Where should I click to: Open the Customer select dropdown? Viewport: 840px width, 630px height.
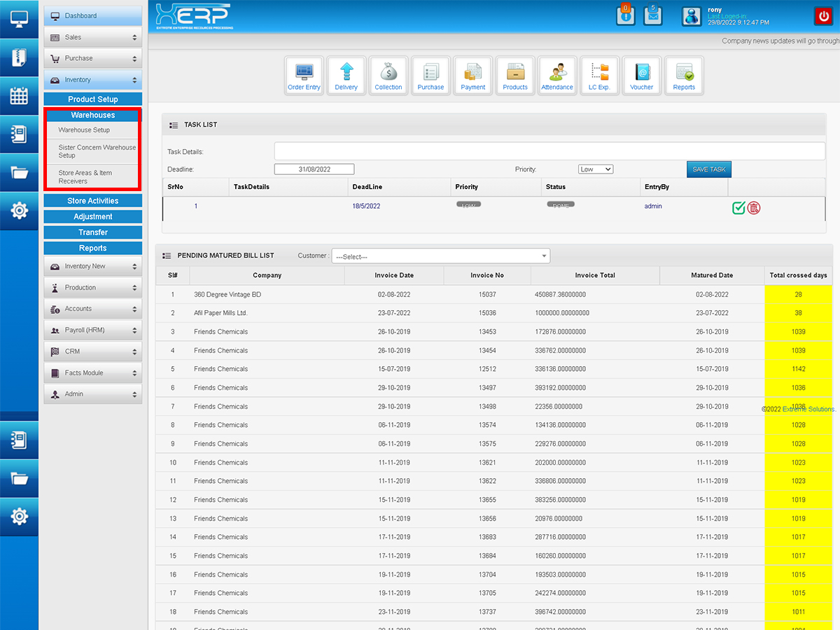point(440,256)
